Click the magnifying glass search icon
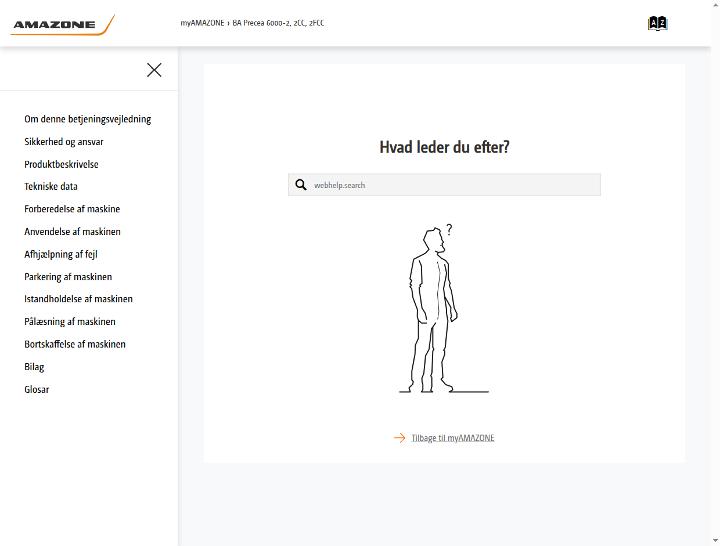 pyautogui.click(x=301, y=185)
